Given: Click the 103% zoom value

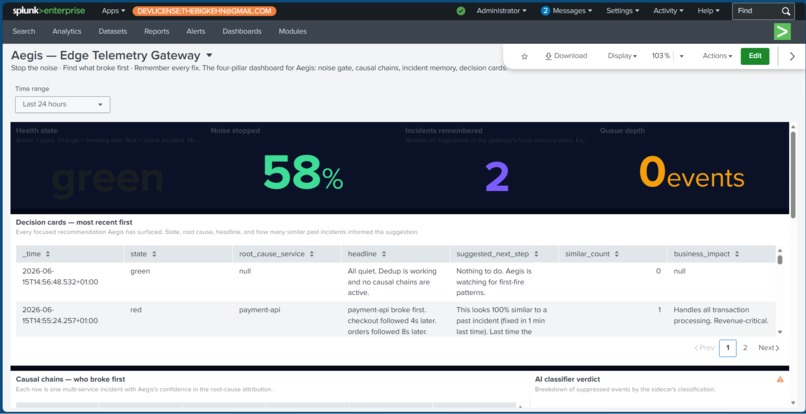Looking at the screenshot, I should pyautogui.click(x=661, y=56).
